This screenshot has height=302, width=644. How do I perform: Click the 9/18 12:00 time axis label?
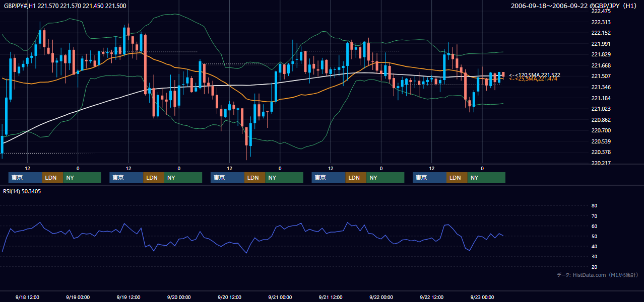(27, 297)
